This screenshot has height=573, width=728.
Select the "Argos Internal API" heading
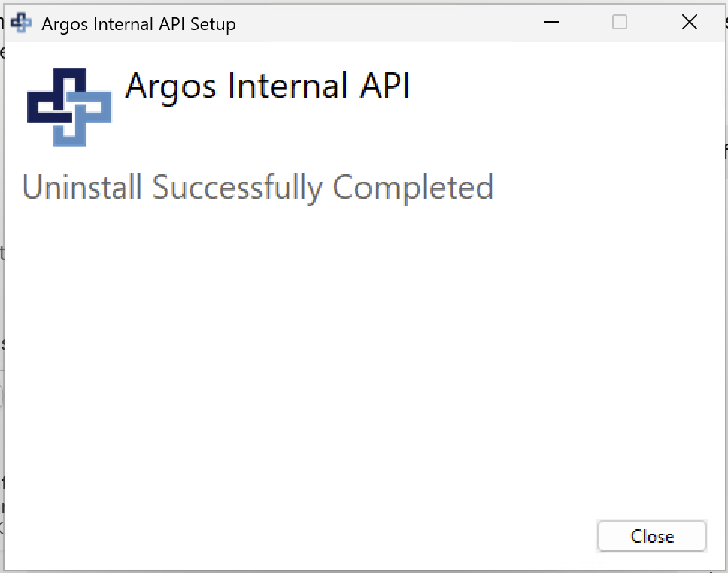(x=268, y=86)
